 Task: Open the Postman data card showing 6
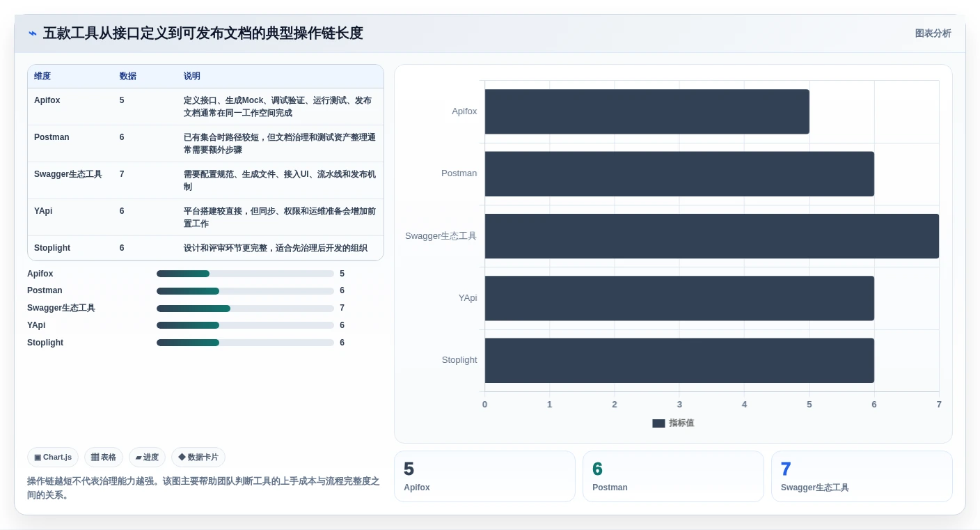click(673, 476)
